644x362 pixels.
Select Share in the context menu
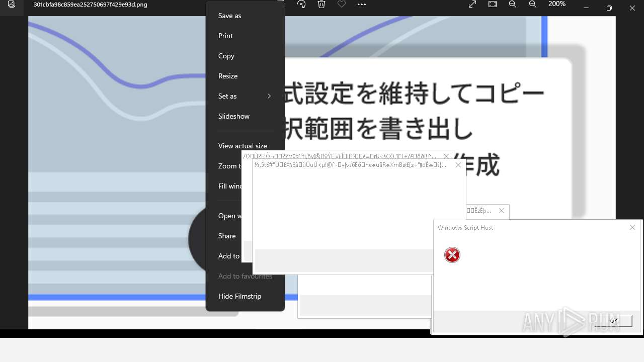point(227,236)
